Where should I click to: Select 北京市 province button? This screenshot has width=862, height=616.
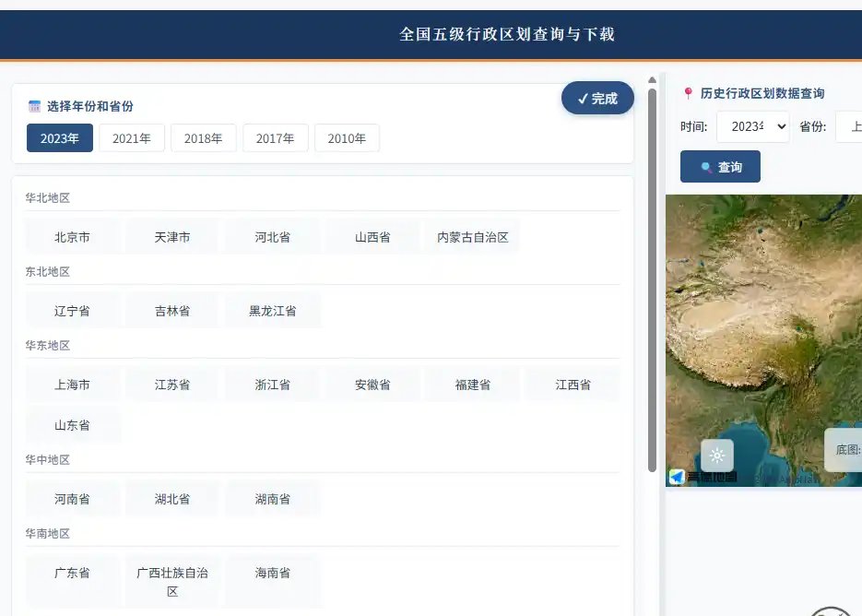[x=72, y=237]
